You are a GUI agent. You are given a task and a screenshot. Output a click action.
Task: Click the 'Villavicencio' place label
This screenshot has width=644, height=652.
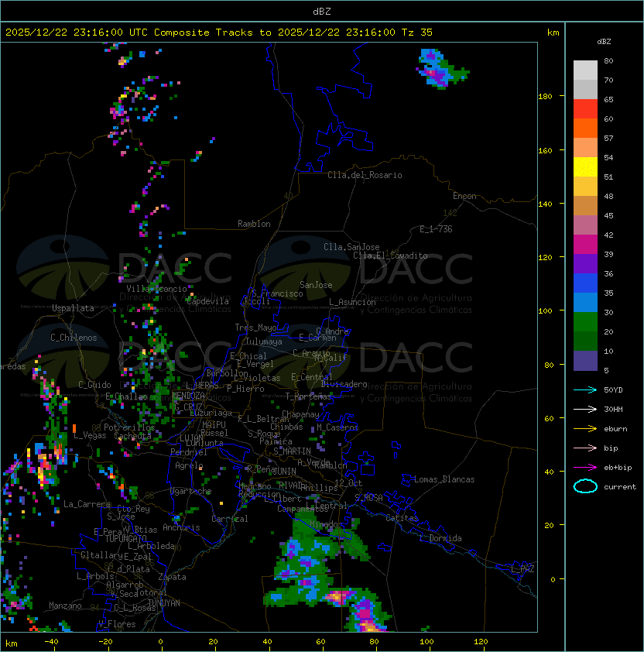[x=156, y=289]
